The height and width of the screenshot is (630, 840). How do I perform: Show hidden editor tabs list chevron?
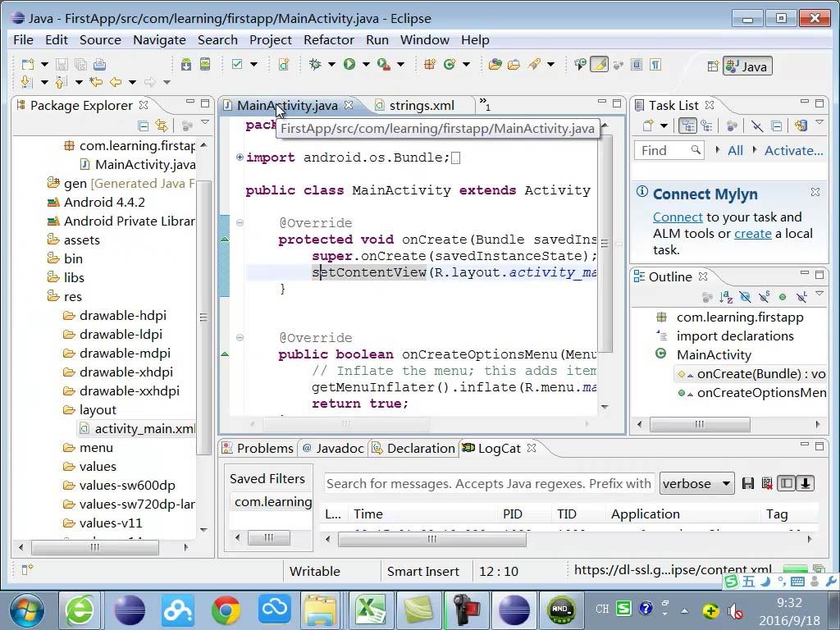(484, 103)
